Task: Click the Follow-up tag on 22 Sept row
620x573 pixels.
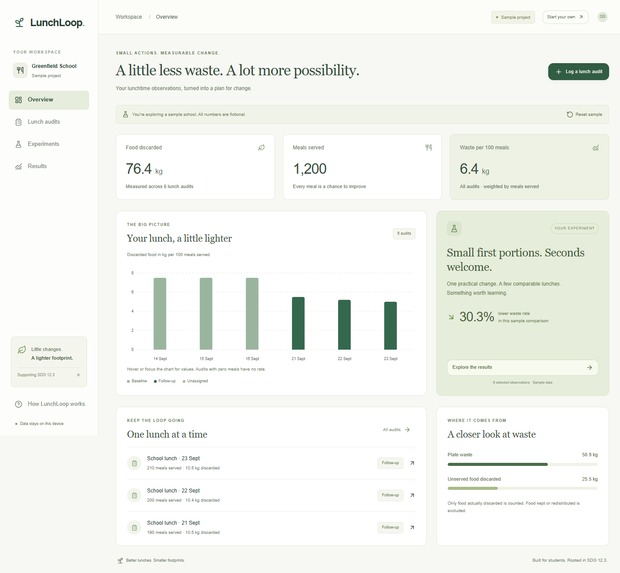Action: [390, 495]
